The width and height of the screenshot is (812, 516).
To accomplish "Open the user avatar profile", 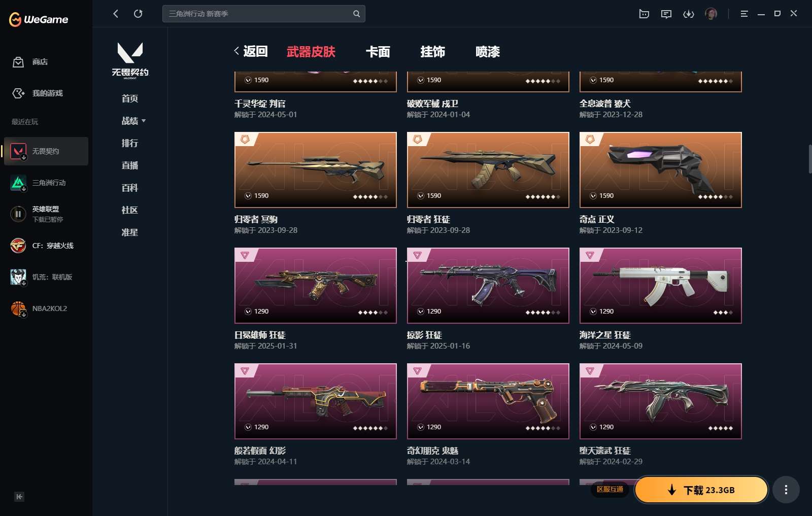I will (x=711, y=14).
